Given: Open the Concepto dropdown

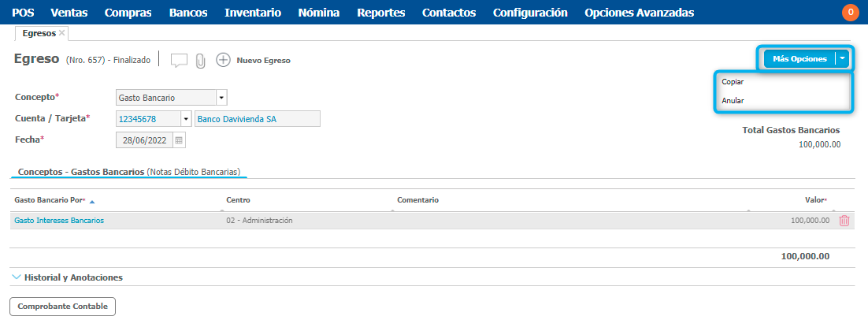Looking at the screenshot, I should point(221,98).
